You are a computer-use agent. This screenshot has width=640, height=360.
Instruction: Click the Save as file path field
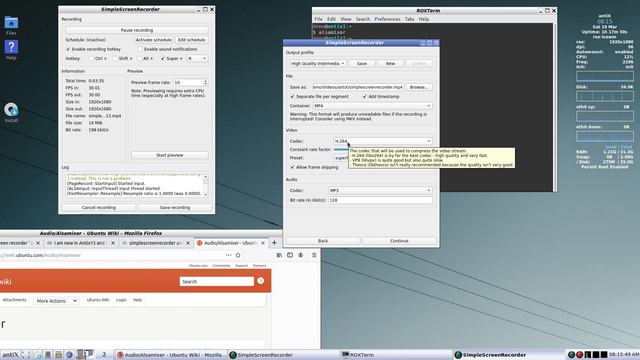click(358, 87)
